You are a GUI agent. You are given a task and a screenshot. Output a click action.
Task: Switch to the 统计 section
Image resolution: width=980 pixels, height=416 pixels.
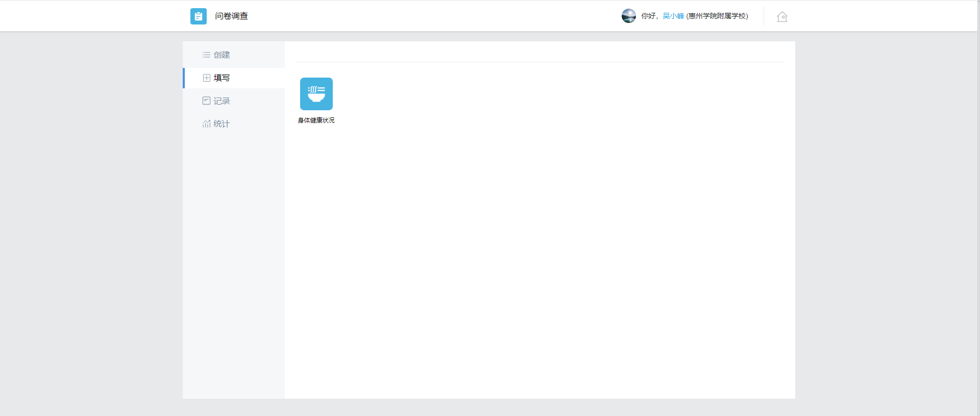point(222,124)
